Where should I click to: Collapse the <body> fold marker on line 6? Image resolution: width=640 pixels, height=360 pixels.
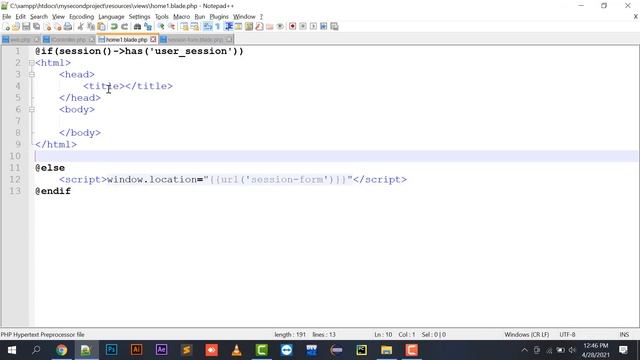coord(31,109)
